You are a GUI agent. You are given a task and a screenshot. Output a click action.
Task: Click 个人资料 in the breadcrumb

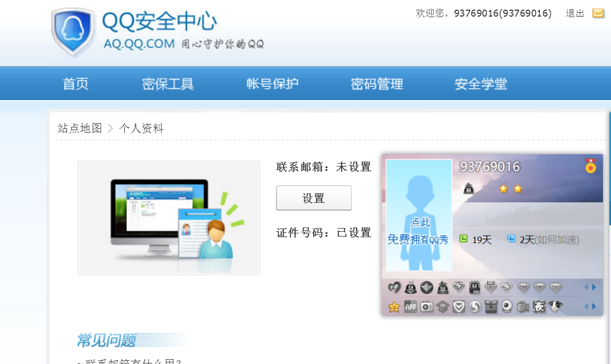141,128
